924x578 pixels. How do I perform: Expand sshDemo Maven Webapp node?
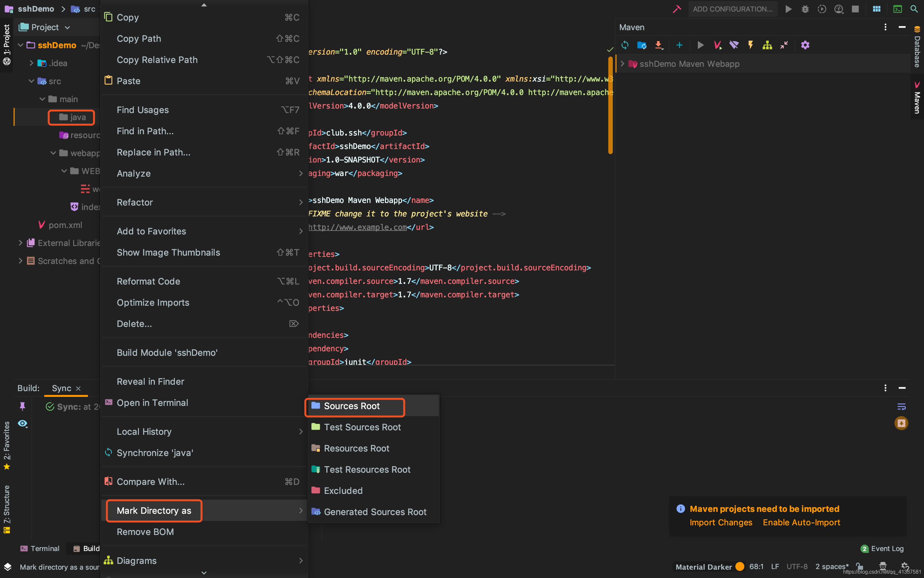click(622, 64)
